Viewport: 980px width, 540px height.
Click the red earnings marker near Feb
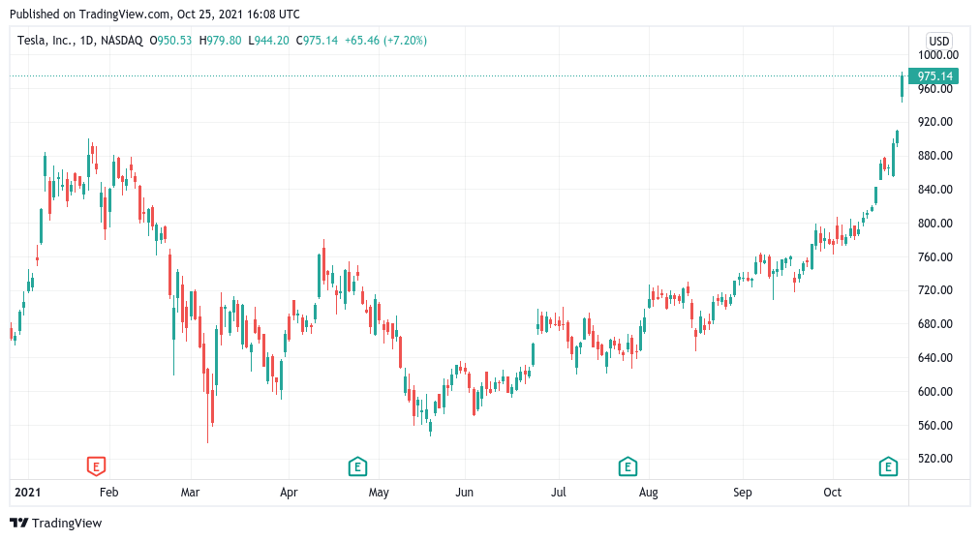(96, 465)
